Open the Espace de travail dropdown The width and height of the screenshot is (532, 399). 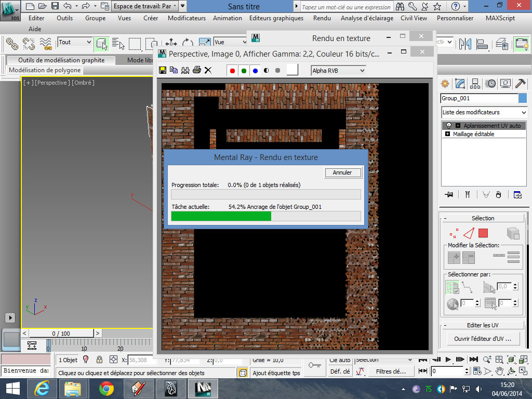click(x=145, y=6)
